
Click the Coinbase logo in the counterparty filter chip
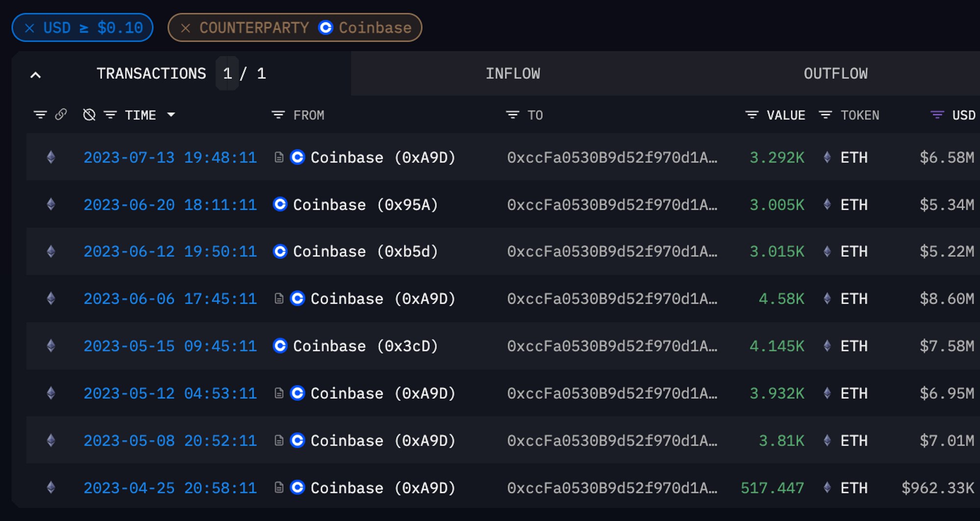pos(325,27)
